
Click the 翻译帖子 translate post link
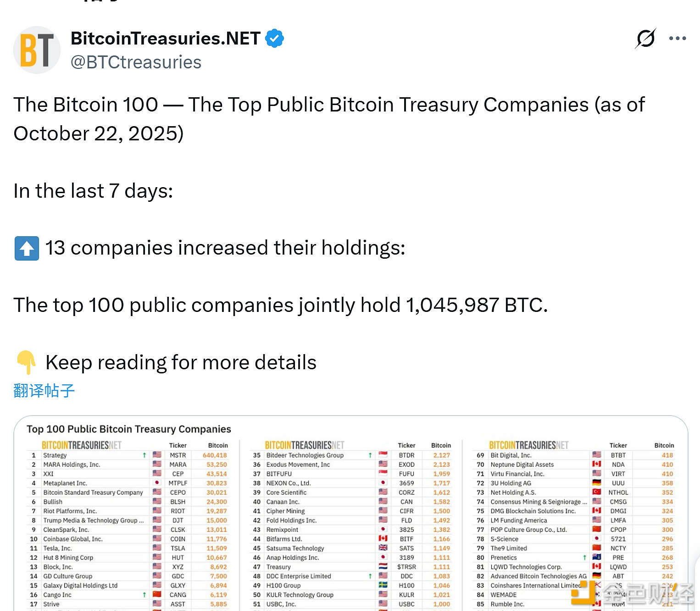[x=44, y=391]
